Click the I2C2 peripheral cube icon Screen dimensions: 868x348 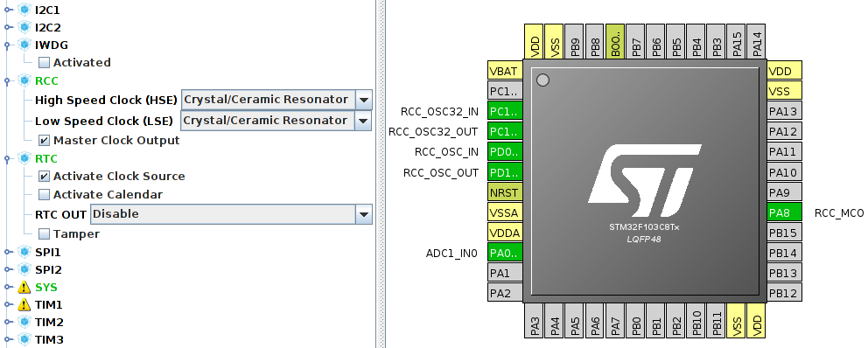pos(24,27)
